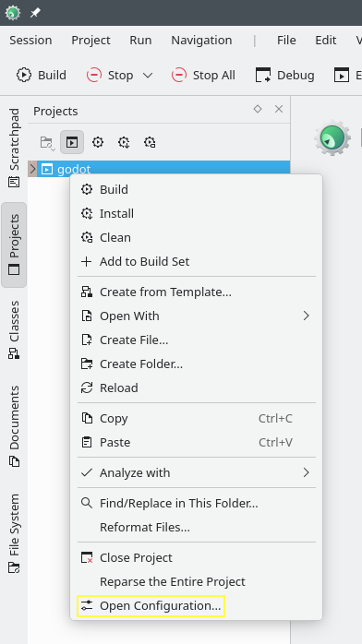The width and height of the screenshot is (362, 644).
Task: Detach Projects panel with diamond icon
Action: (x=258, y=109)
